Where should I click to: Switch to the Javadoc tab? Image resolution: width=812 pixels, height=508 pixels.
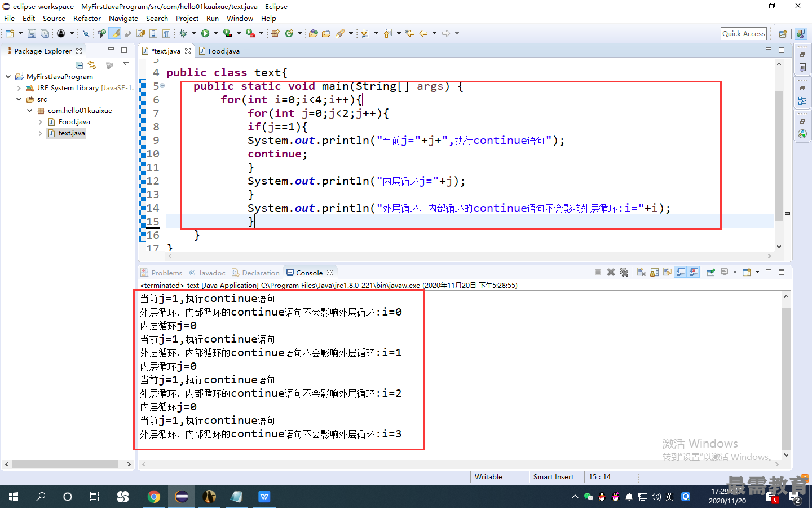[207, 273]
